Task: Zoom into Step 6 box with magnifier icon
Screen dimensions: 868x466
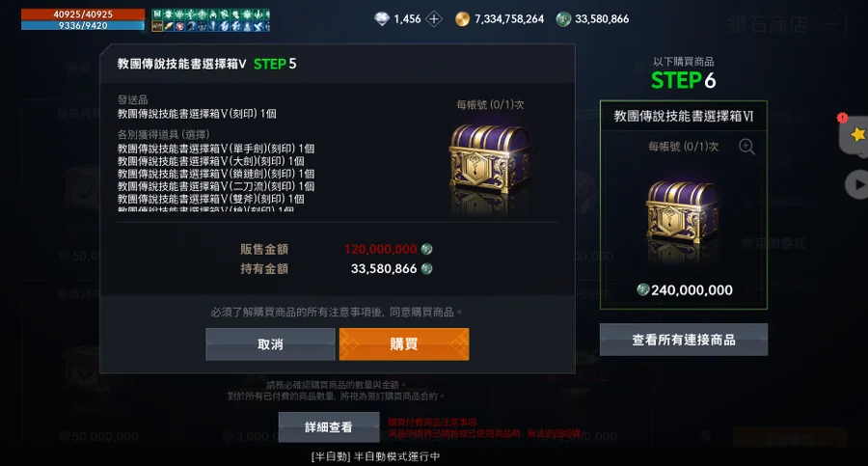Action: pos(746,147)
